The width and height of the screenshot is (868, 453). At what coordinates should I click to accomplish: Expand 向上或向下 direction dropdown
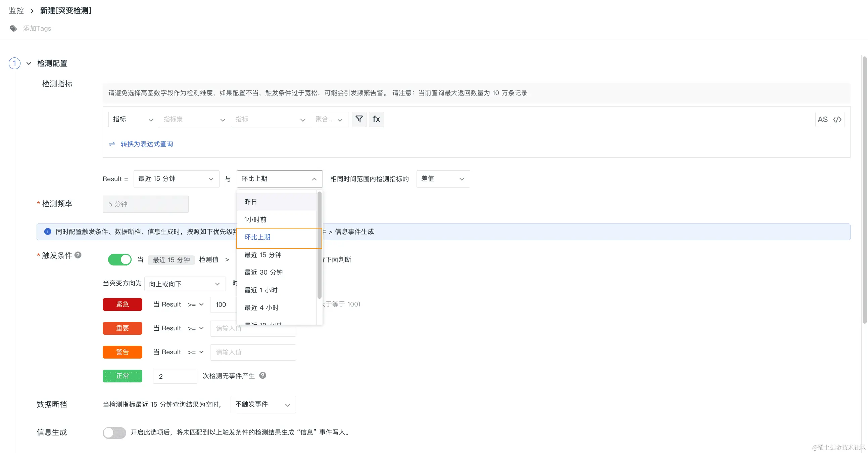pos(184,284)
